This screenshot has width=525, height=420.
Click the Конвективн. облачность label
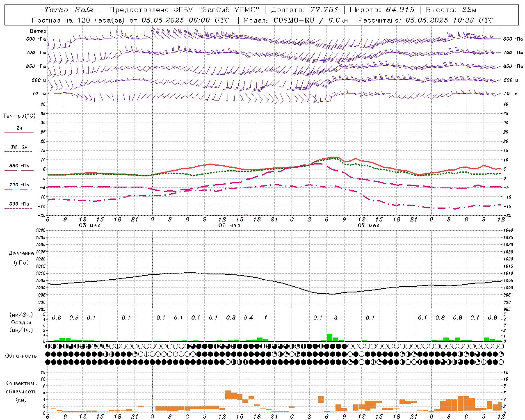click(21, 388)
